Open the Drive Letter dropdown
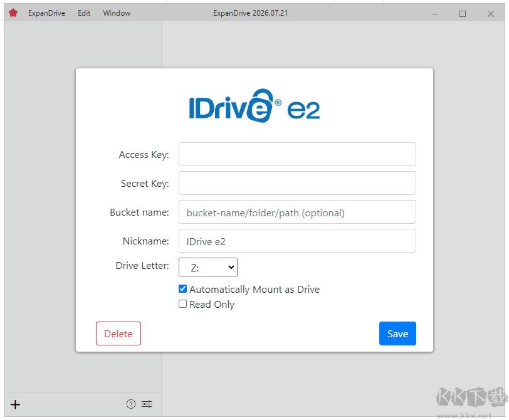The width and height of the screenshot is (509, 420). (x=208, y=267)
